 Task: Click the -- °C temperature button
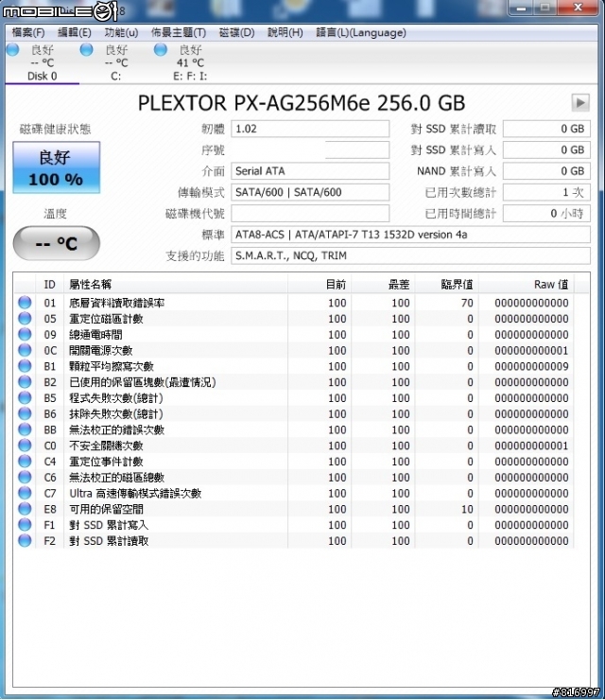click(x=56, y=243)
